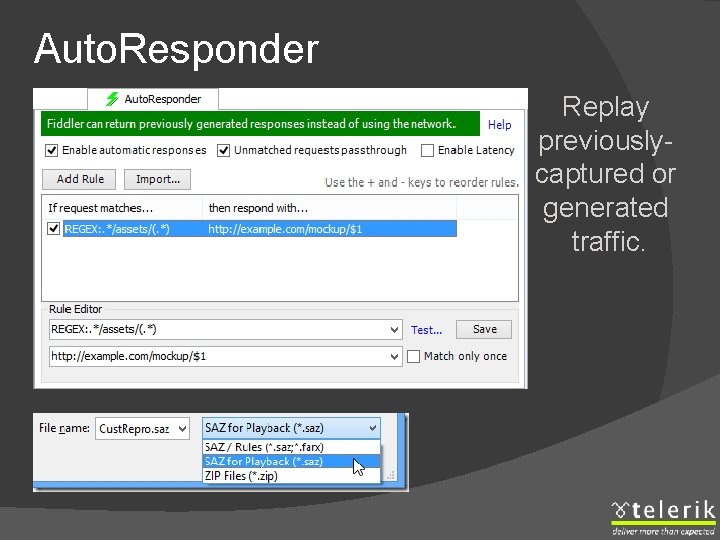Click the Telerik logo
Image resolution: width=720 pixels, height=540 pixels.
coord(664,518)
